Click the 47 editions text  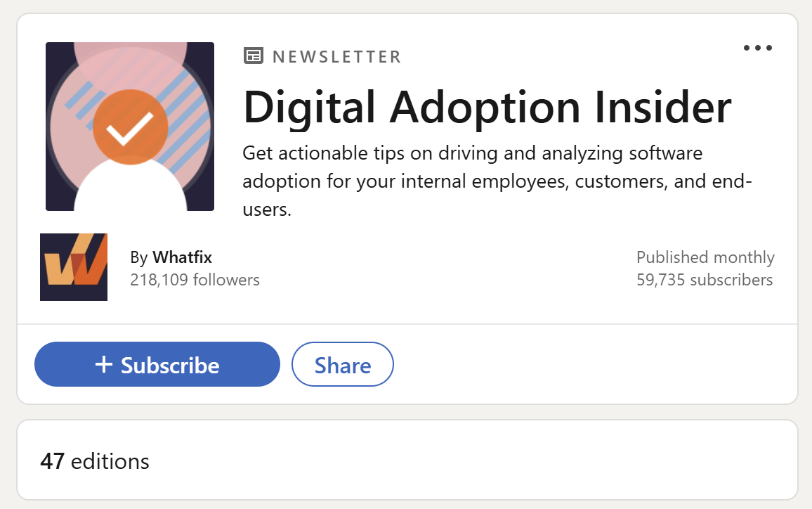pyautogui.click(x=95, y=461)
